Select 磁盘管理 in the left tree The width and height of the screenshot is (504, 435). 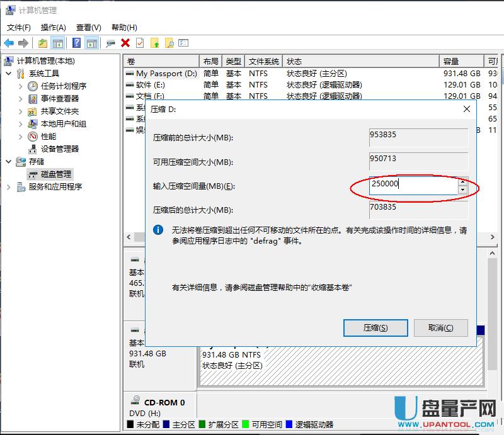[x=56, y=174]
